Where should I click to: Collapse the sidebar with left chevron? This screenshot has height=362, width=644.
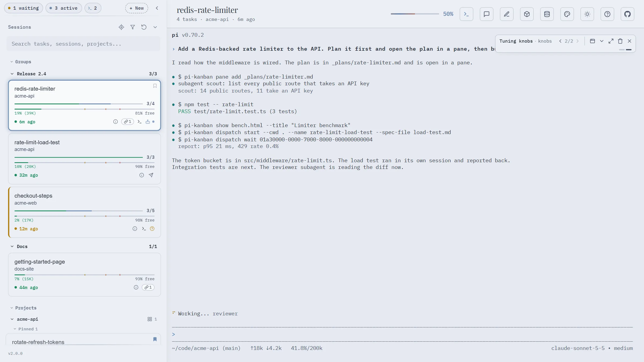(157, 8)
